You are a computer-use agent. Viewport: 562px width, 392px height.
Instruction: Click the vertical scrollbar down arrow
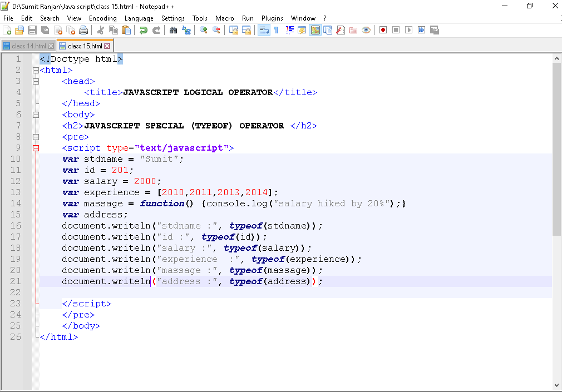(556, 385)
